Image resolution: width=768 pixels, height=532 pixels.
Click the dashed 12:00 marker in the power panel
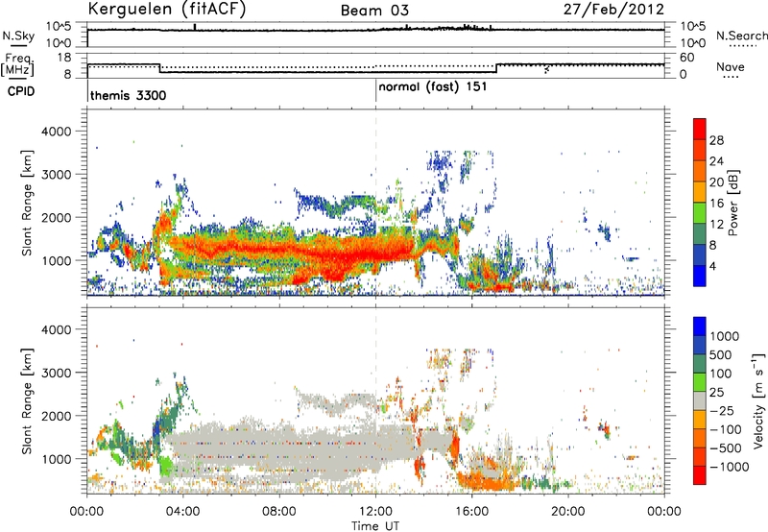click(x=375, y=203)
